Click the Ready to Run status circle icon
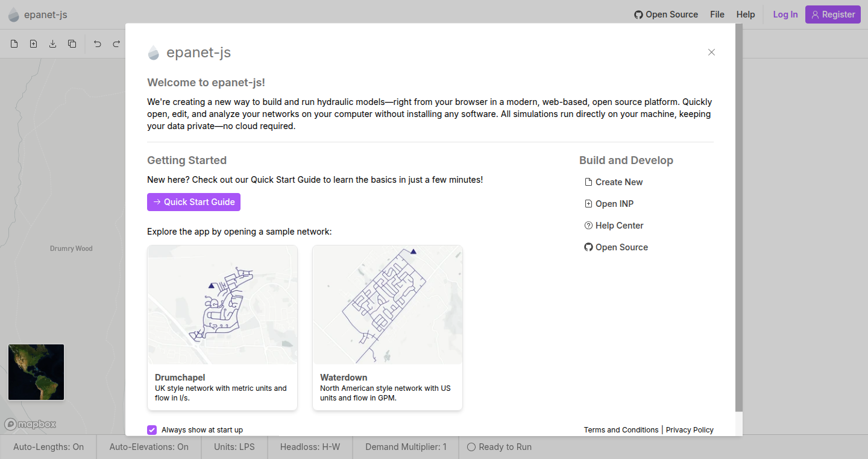Screen dimensions: 868x459 coord(471,447)
